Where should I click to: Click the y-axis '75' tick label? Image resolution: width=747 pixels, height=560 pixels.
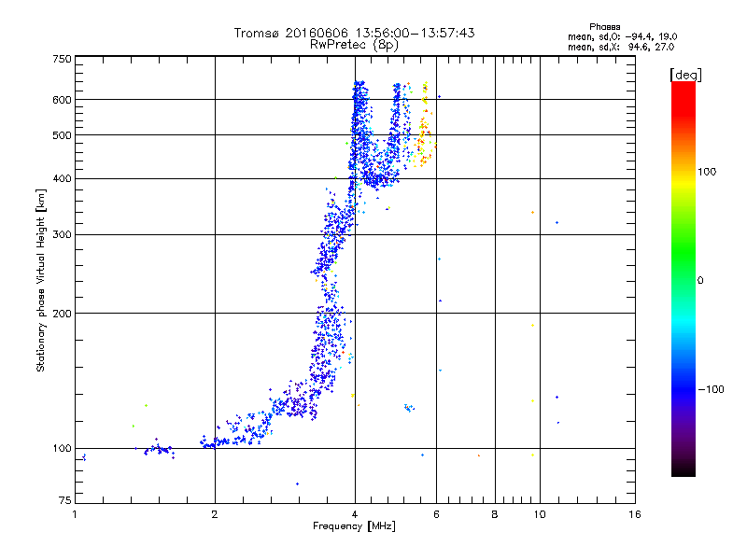tap(65, 500)
